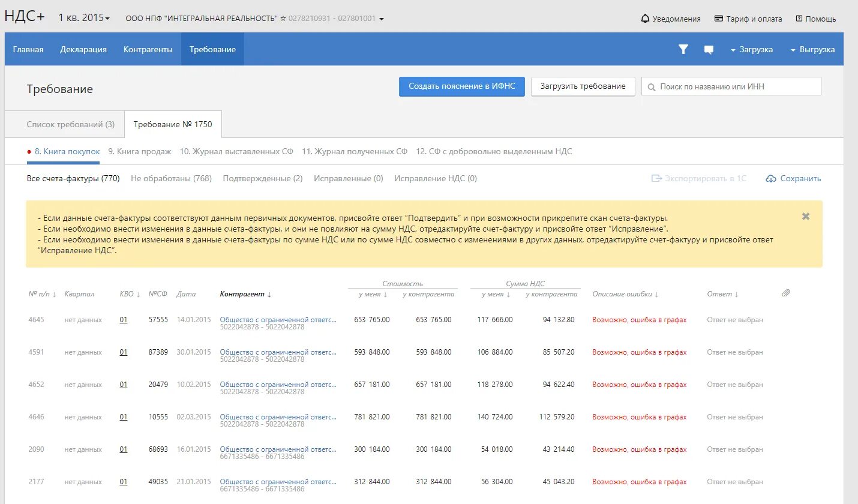Click the НДС+ logo

pos(25,17)
